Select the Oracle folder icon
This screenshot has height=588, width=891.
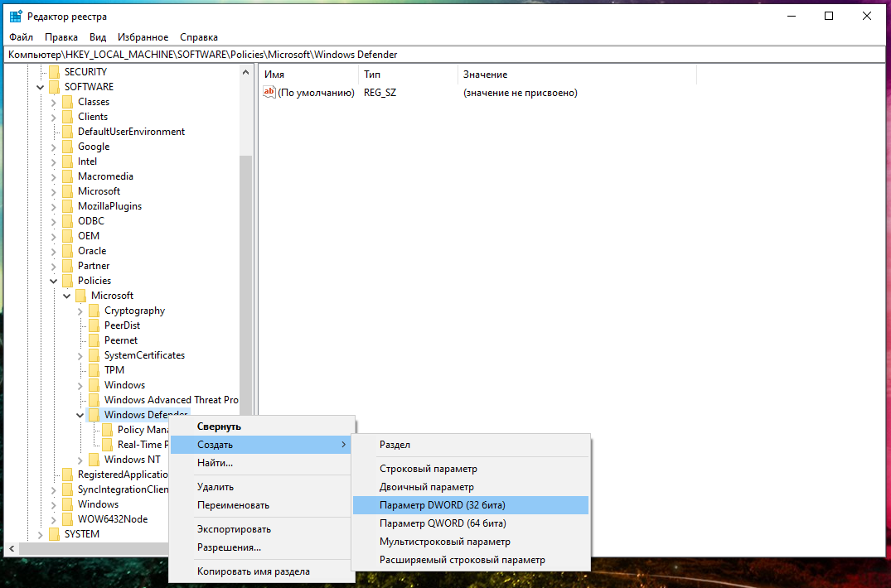[x=68, y=251]
